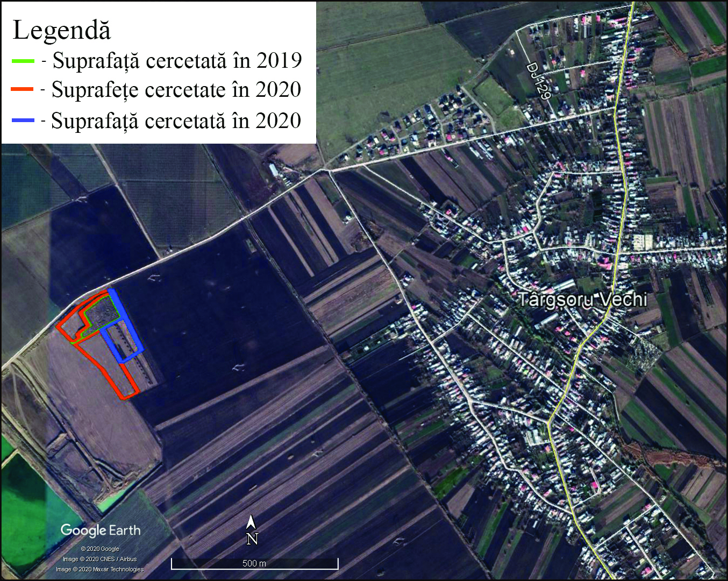
Task: Click the Suprafețe cercetate în 2020 label
Action: pos(176,90)
